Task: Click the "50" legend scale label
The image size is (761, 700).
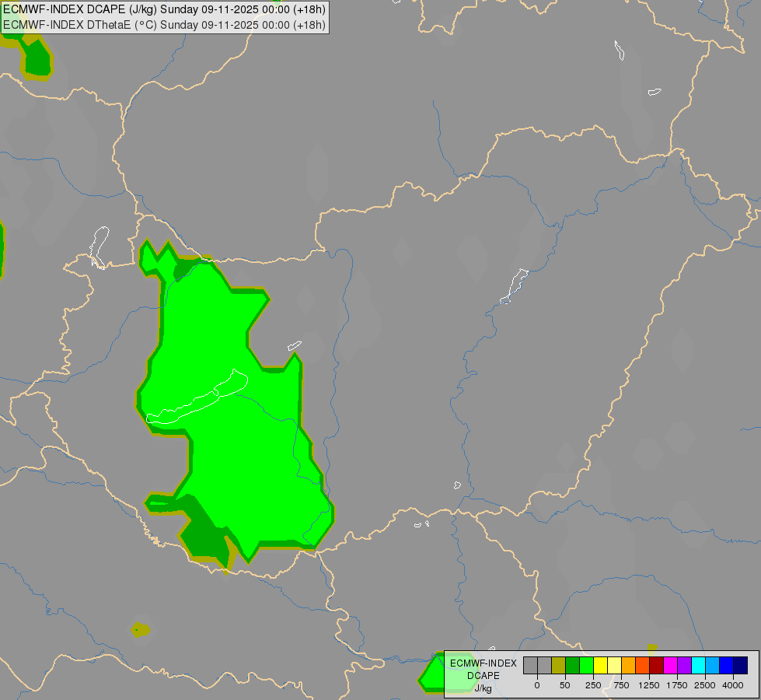Action: (x=565, y=685)
